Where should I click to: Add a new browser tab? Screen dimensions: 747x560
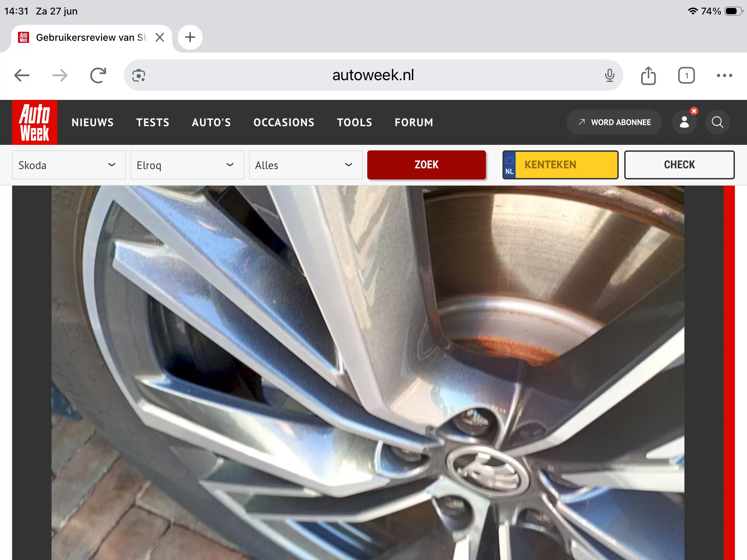click(190, 37)
